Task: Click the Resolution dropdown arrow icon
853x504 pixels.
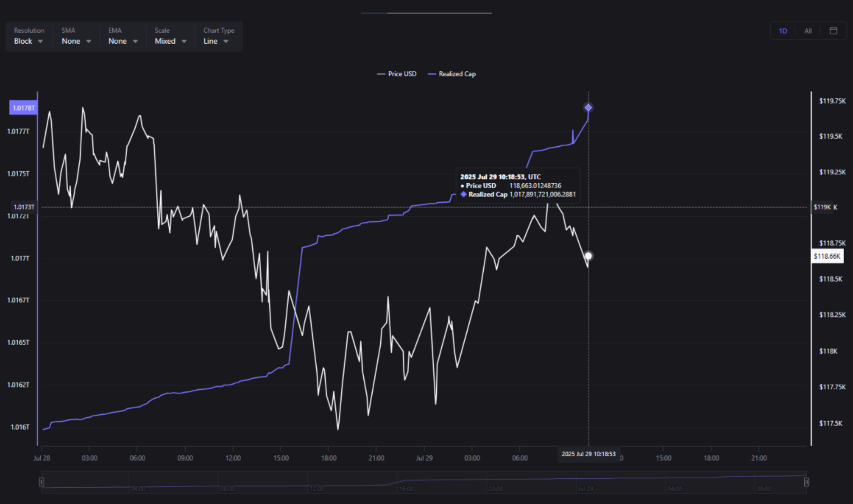Action: [x=41, y=41]
